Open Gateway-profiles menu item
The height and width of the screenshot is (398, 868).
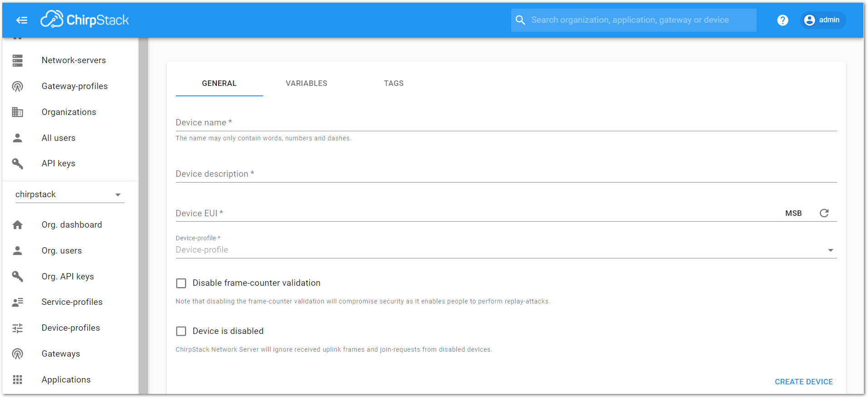(70, 86)
